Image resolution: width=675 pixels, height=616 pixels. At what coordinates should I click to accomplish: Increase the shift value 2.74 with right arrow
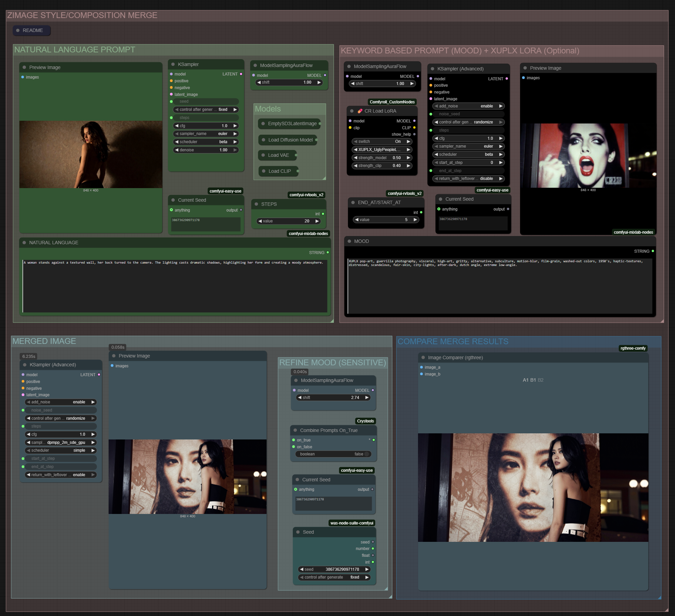click(x=367, y=397)
